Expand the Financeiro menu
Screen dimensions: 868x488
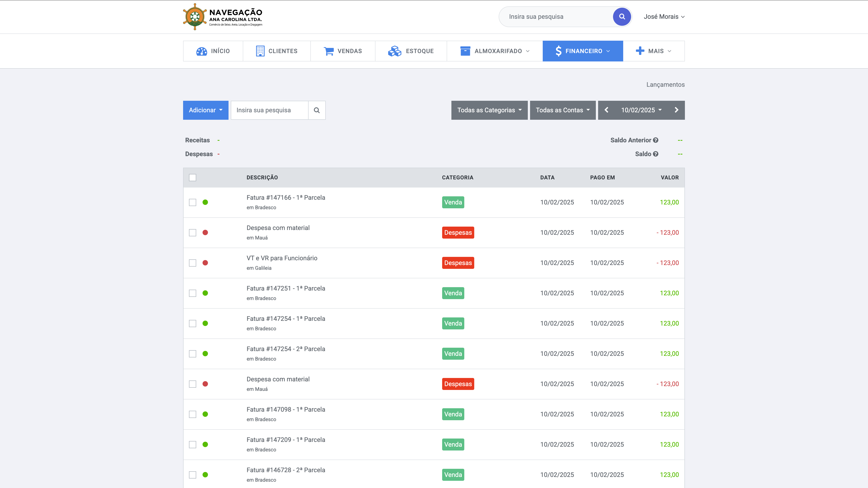(x=583, y=51)
